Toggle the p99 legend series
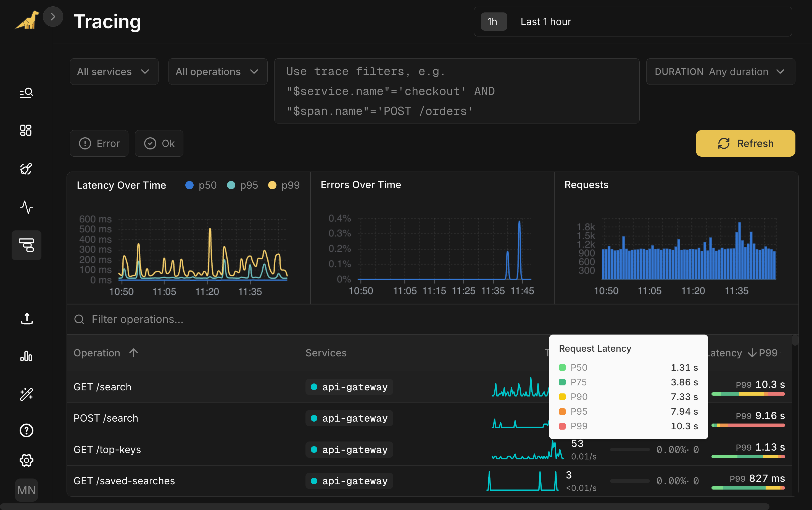This screenshot has height=510, width=812. click(x=284, y=185)
